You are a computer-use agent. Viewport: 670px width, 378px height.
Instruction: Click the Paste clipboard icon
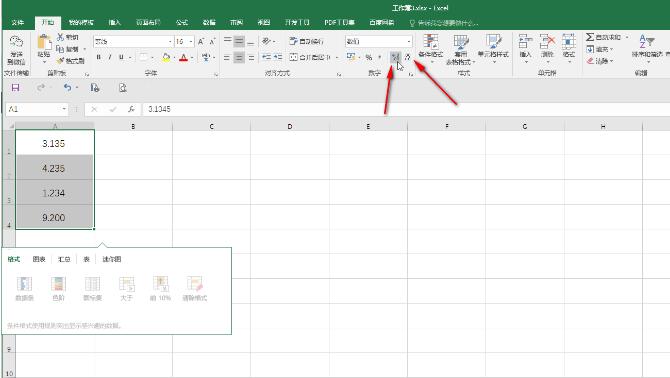click(x=44, y=43)
